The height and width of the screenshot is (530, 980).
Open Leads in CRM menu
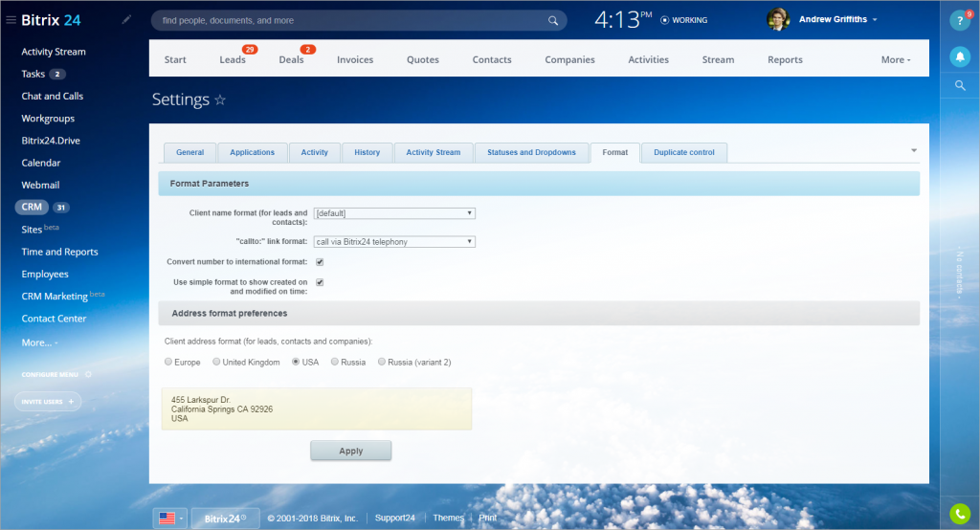pos(233,60)
